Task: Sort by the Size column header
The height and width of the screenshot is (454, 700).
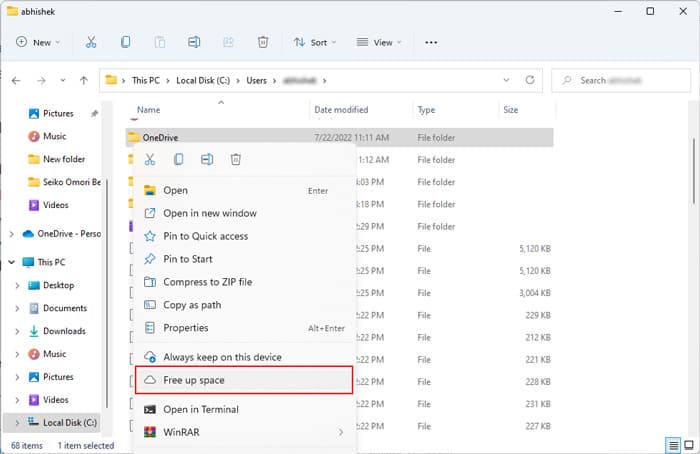Action: point(511,110)
